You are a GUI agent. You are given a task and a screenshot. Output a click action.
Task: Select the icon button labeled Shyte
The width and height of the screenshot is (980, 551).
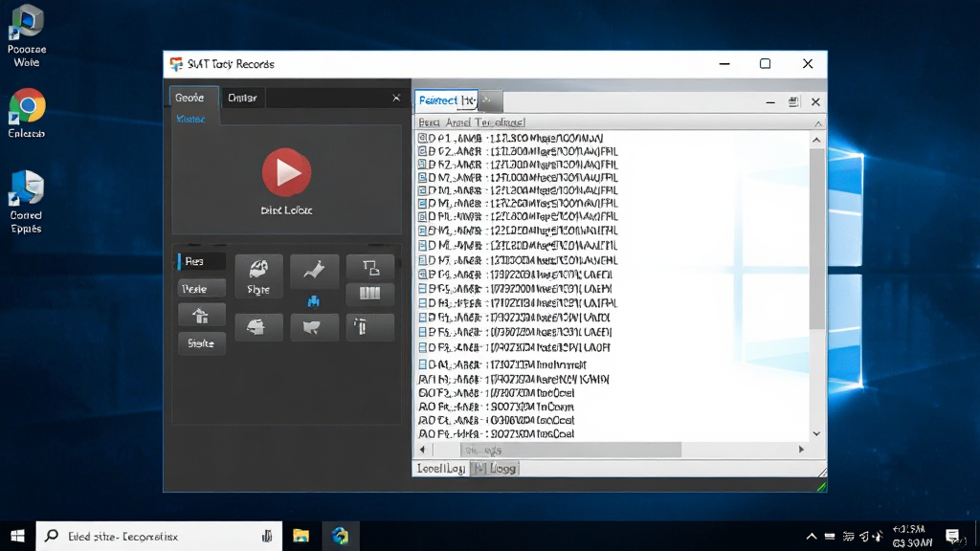click(x=258, y=275)
